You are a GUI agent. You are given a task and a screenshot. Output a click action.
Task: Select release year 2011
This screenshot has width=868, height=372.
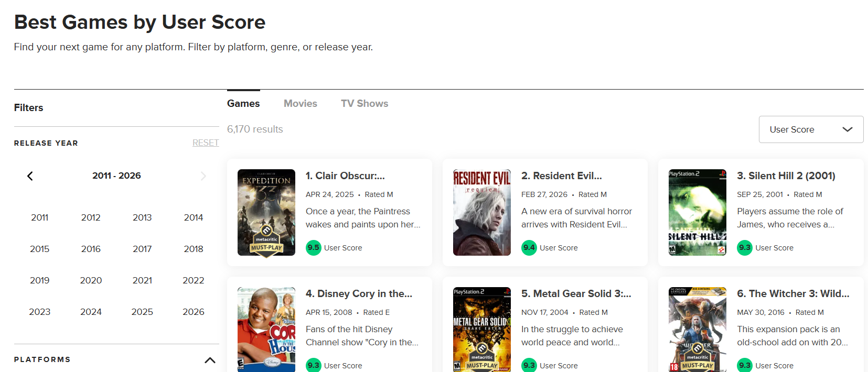[x=40, y=217]
